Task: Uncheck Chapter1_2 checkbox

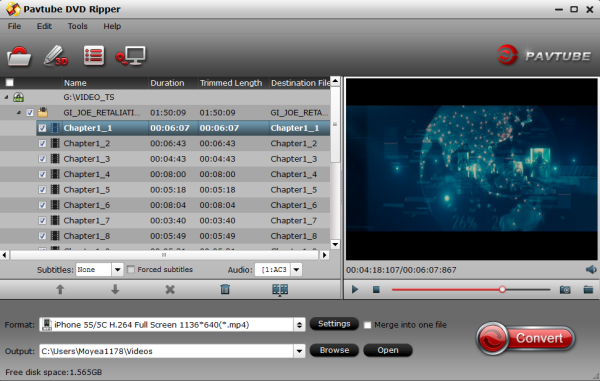Action: pos(42,143)
